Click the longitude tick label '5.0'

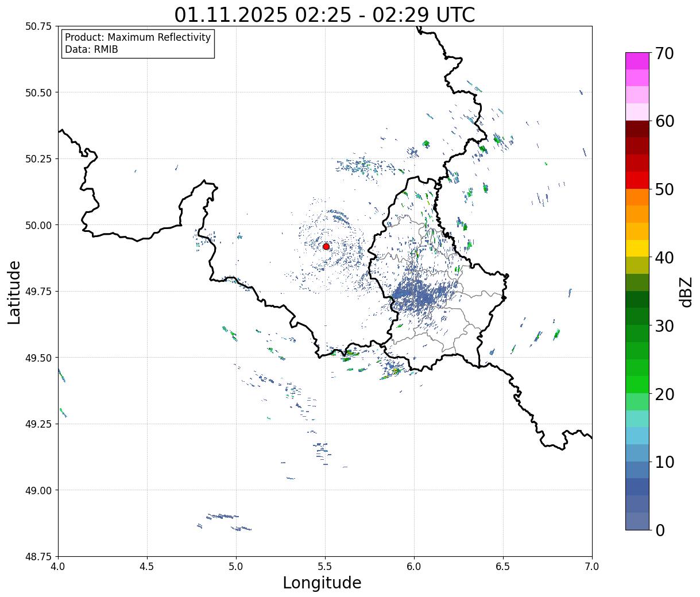236,567
